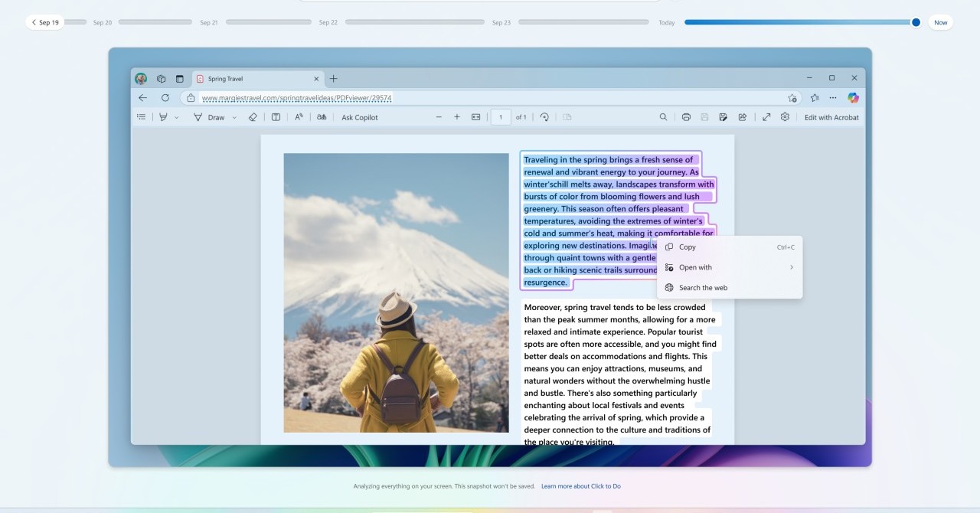
Task: Click the Edit with Acrobat button
Action: pos(831,117)
